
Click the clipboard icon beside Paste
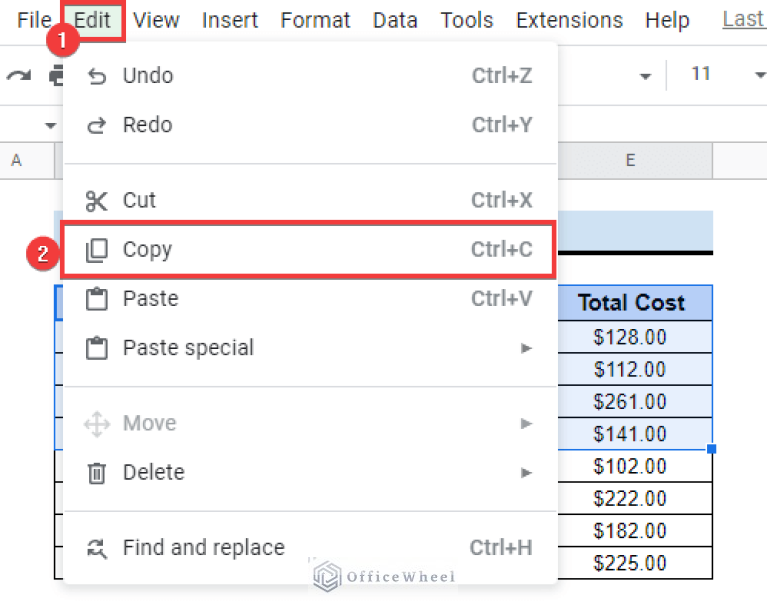[96, 299]
